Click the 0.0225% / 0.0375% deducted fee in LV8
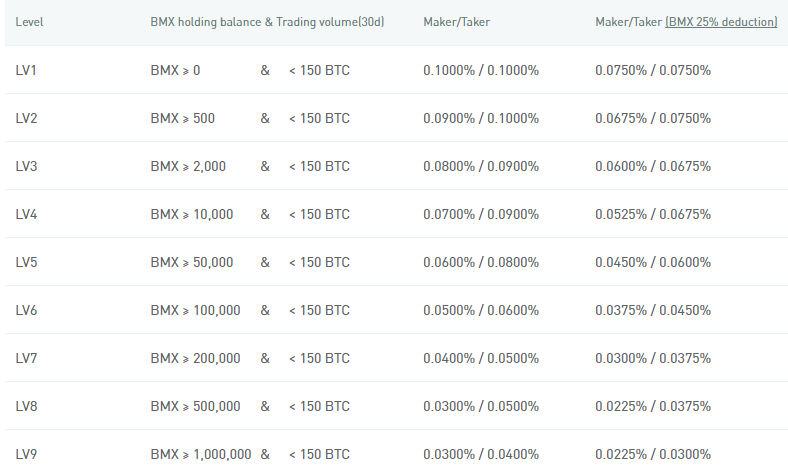This screenshot has height=476, width=788. (x=653, y=406)
